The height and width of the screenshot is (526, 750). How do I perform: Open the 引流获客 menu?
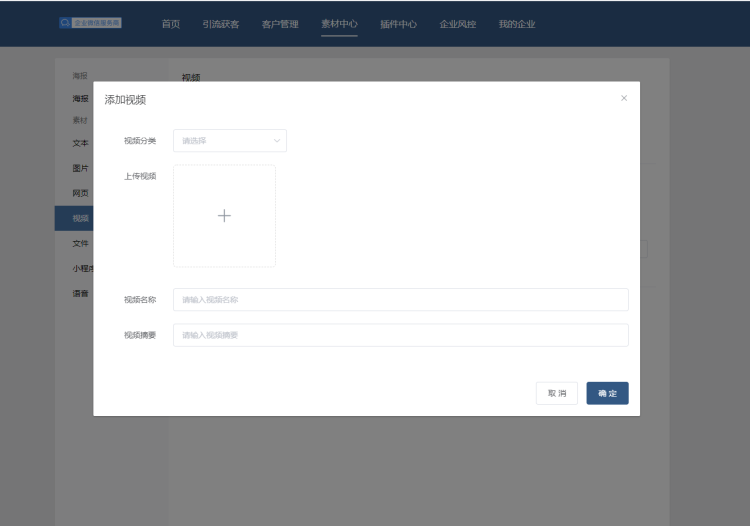point(221,24)
